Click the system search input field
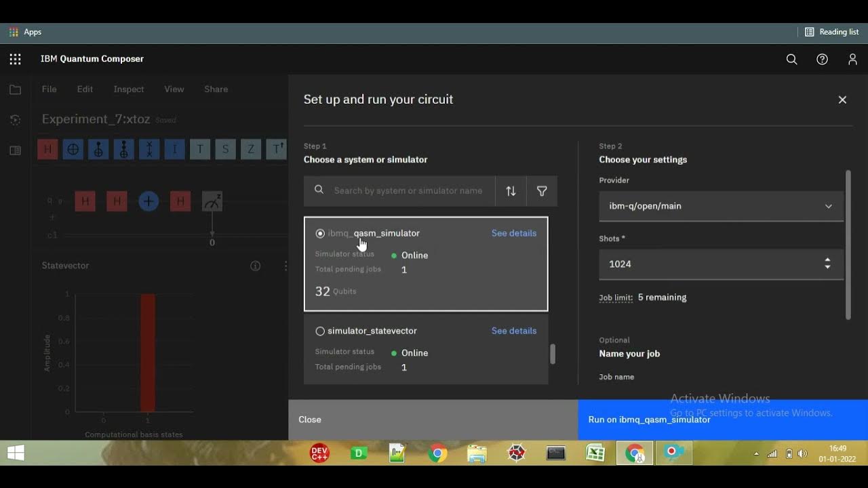Viewport: 868px width, 488px height. [399, 191]
